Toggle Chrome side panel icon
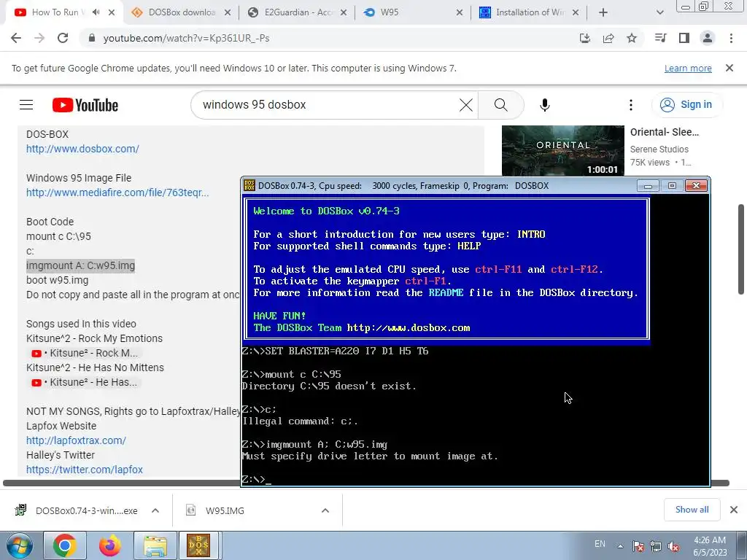 (684, 38)
